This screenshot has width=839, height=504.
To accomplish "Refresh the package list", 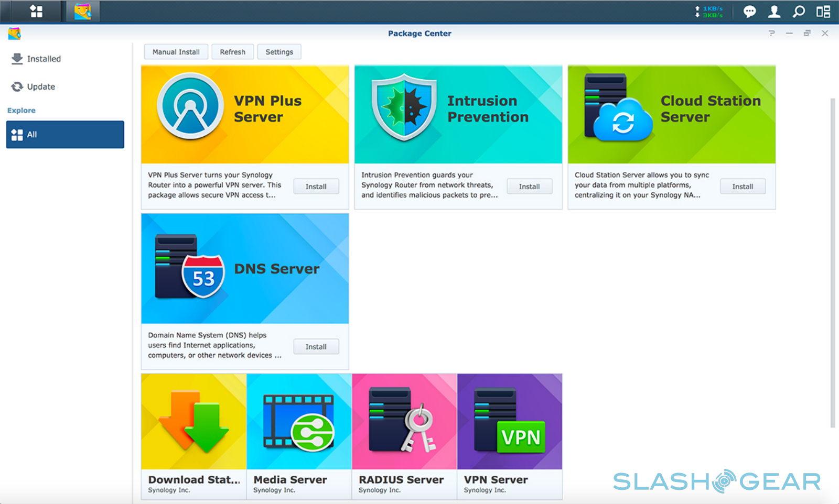I will pyautogui.click(x=233, y=52).
